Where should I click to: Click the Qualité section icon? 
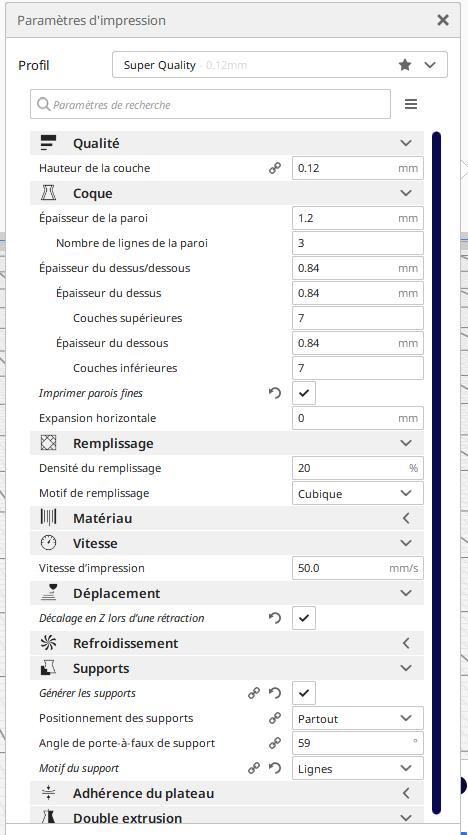click(x=48, y=143)
